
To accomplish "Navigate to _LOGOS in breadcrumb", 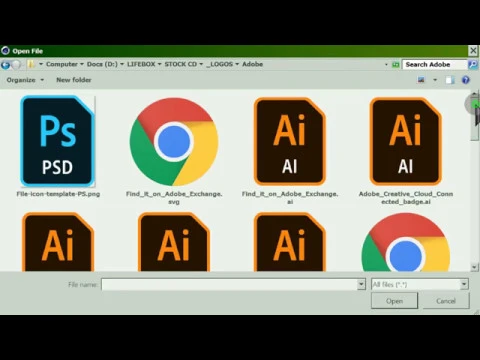I will (x=219, y=64).
